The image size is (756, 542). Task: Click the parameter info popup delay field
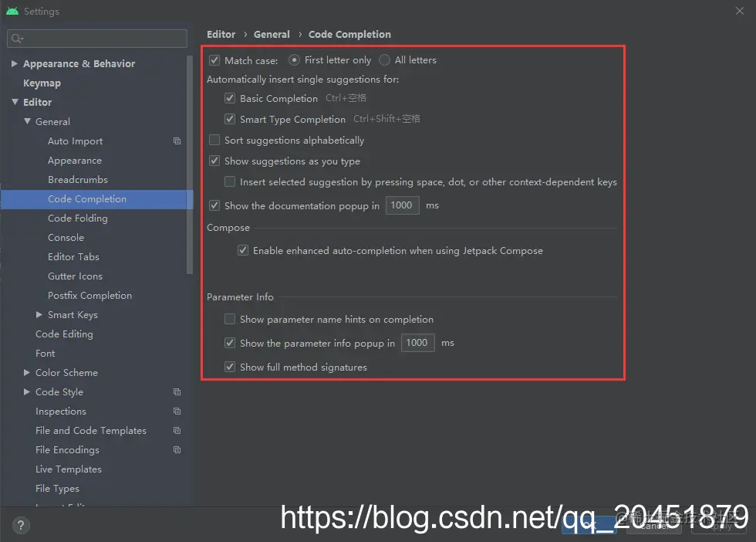pos(417,343)
